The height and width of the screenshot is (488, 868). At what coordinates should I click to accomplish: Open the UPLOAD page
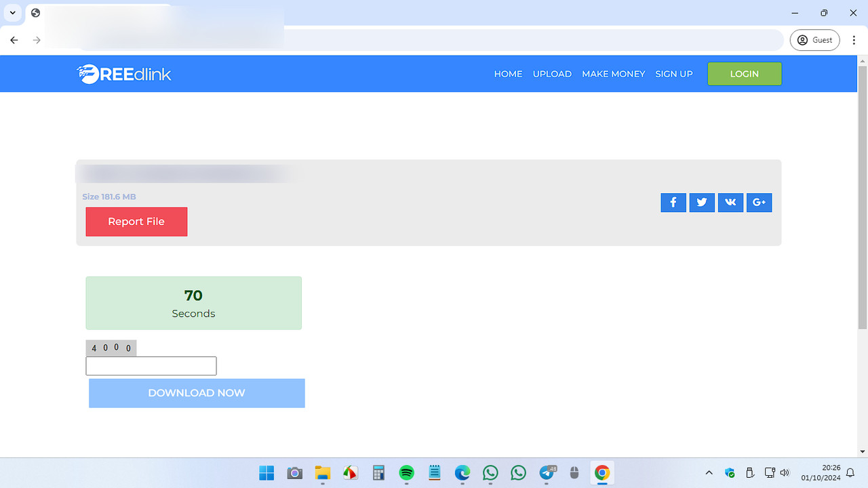[x=552, y=74]
